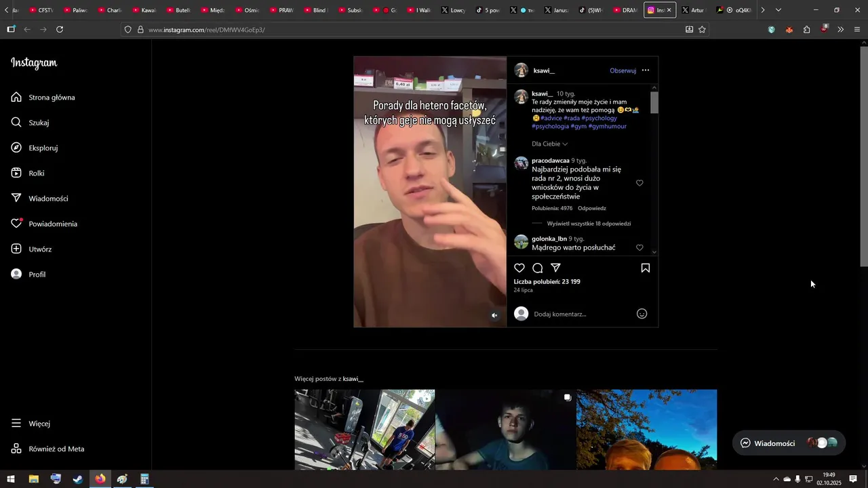Open comment icon below the reel

(x=538, y=268)
